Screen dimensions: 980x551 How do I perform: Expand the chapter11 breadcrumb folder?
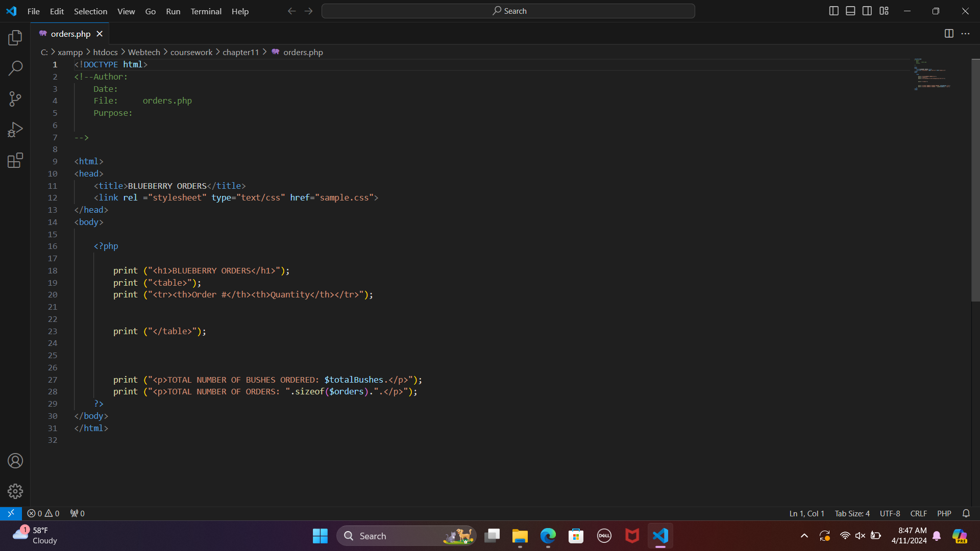tap(240, 52)
